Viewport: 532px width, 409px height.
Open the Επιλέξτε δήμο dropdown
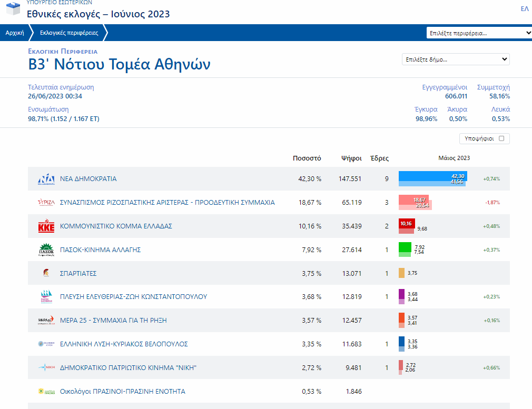point(455,59)
